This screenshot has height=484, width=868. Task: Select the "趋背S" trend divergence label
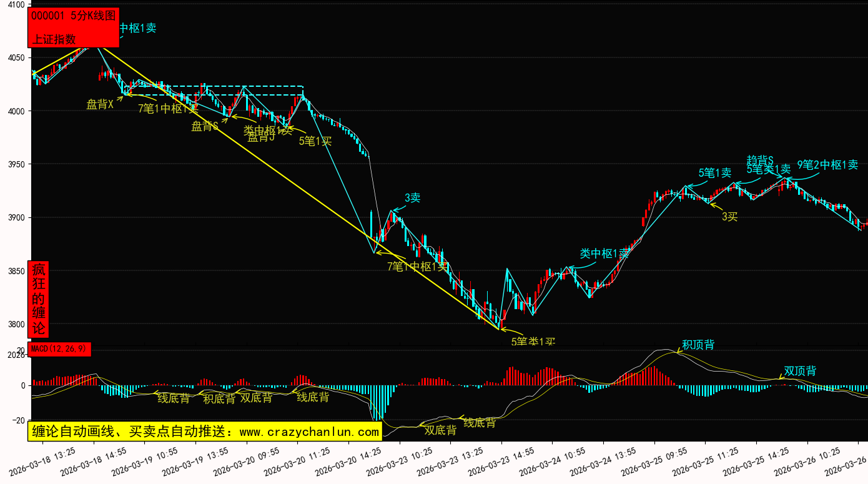(x=760, y=160)
